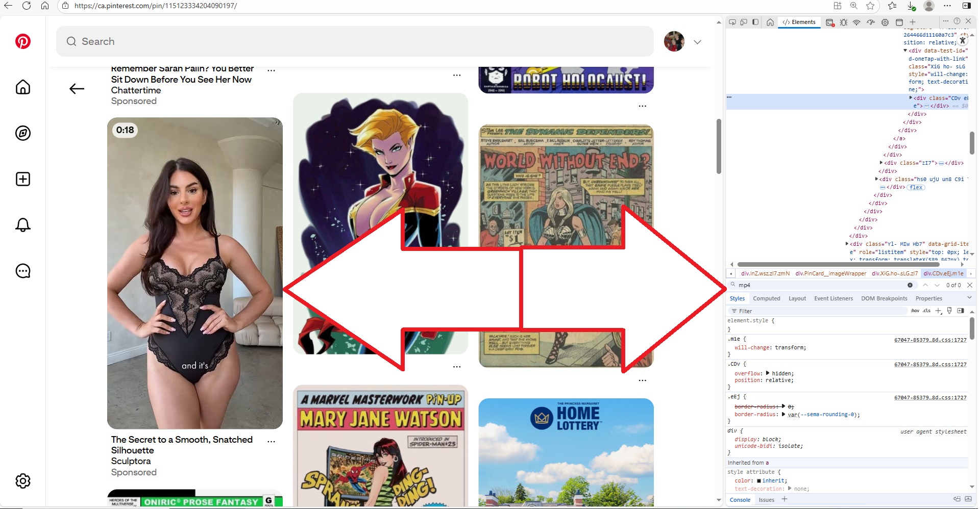980x509 pixels.
Task: Expand the overflow hidden shorthand property
Action: coord(768,373)
